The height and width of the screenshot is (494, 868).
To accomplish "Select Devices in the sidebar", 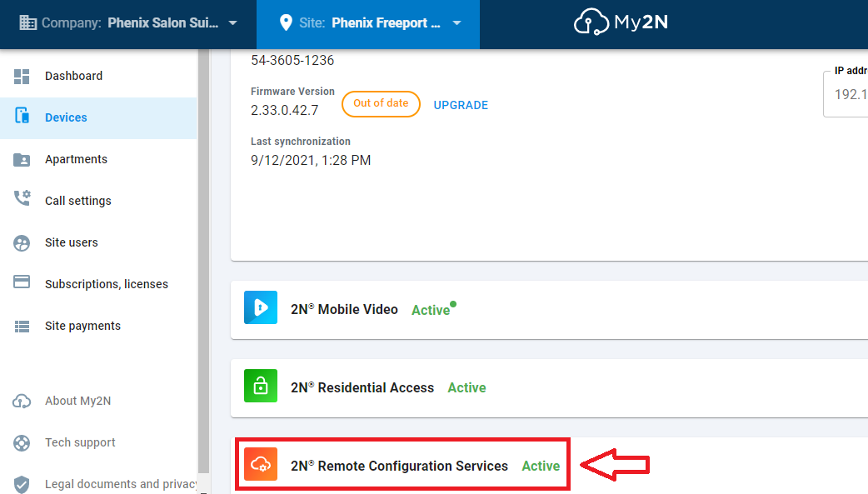I will (98, 118).
